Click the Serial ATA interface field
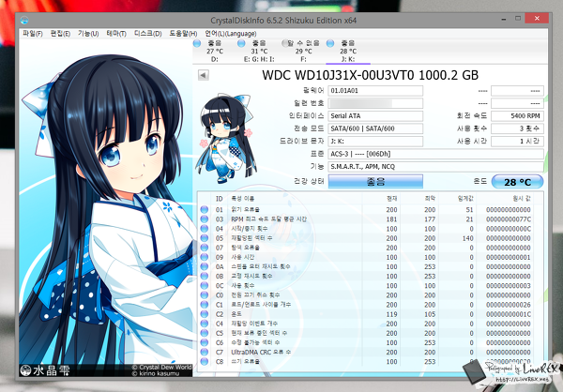Viewport: 563px width, 392px height. pos(375,116)
